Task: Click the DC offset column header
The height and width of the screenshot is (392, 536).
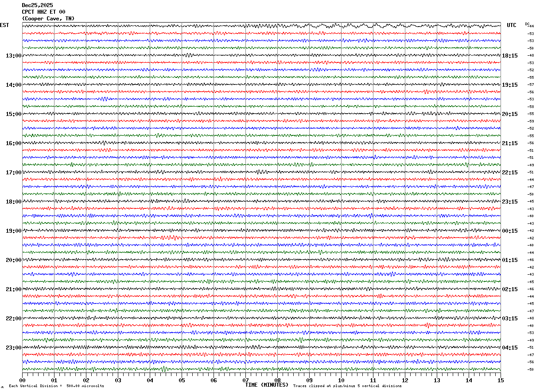Action: (527, 24)
